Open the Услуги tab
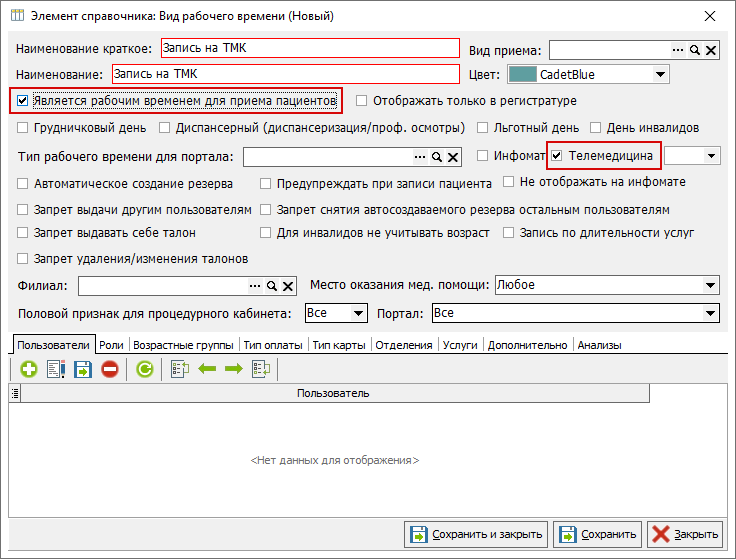 pos(461,345)
